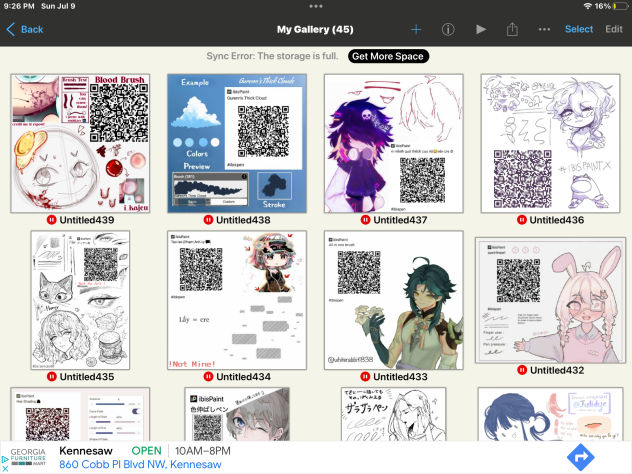Open the more options ellipsis menu
Image resolution: width=632 pixels, height=474 pixels.
coord(544,29)
